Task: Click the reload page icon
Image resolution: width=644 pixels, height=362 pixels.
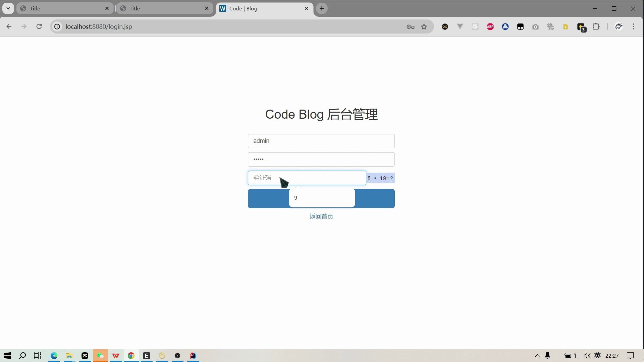Action: 39,26
